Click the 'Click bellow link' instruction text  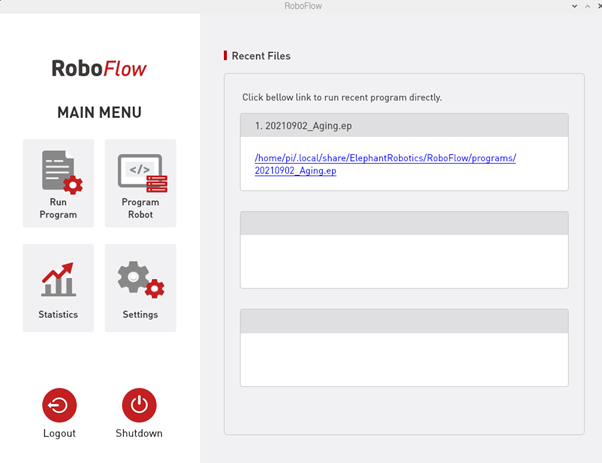[341, 97]
